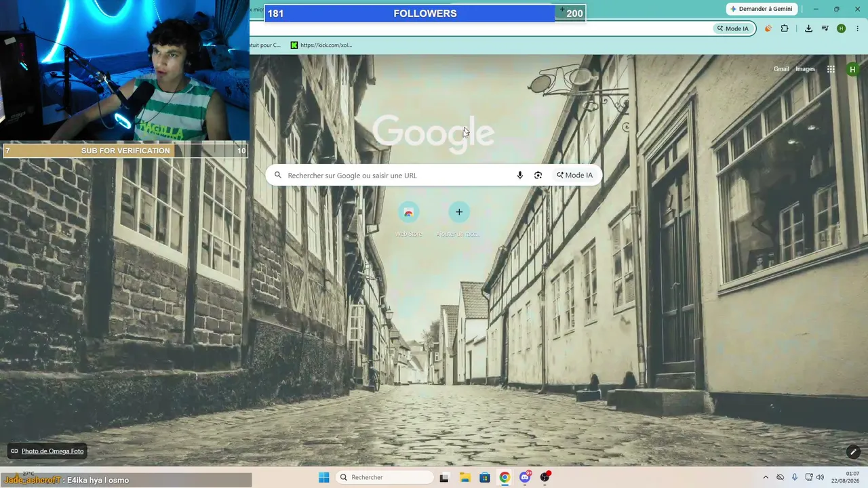Screen dimensions: 868x488
Task: Click the microphone voice search icon
Action: click(520, 175)
